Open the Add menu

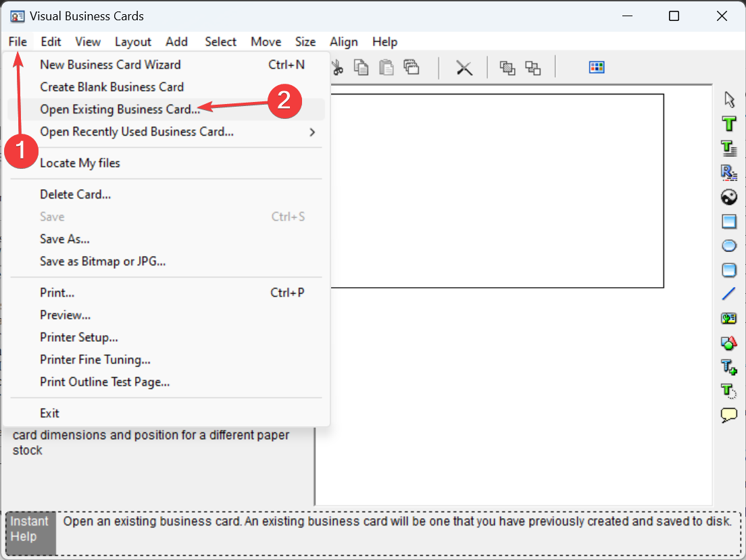(176, 42)
